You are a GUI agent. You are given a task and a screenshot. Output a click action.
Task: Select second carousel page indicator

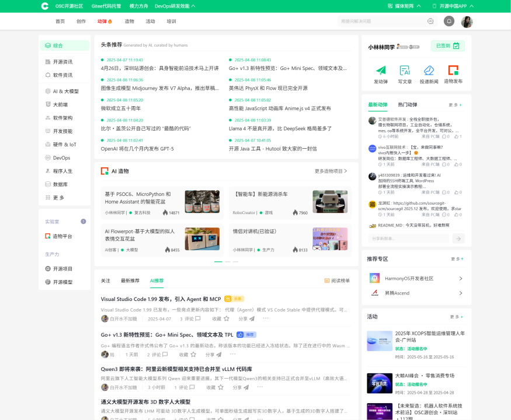click(228, 261)
